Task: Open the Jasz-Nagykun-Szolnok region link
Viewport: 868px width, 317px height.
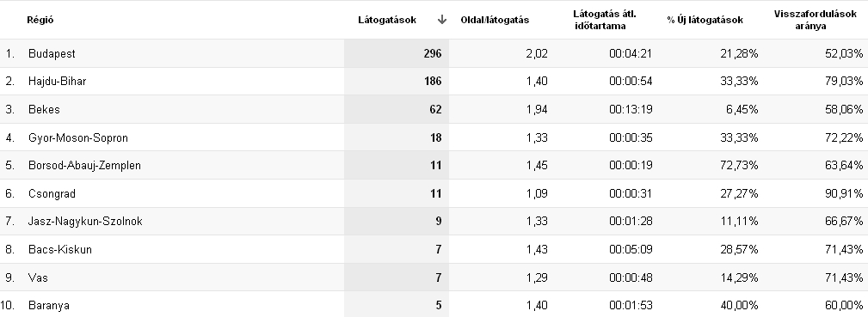Action: point(85,222)
